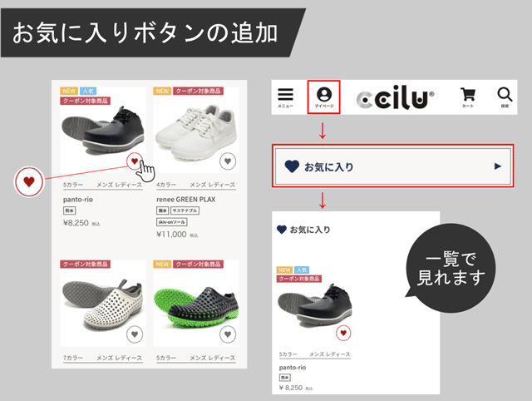Toggle favorite heart on green-soled black clog
Image resolution: width=532 pixels, height=401 pixels.
click(x=228, y=334)
